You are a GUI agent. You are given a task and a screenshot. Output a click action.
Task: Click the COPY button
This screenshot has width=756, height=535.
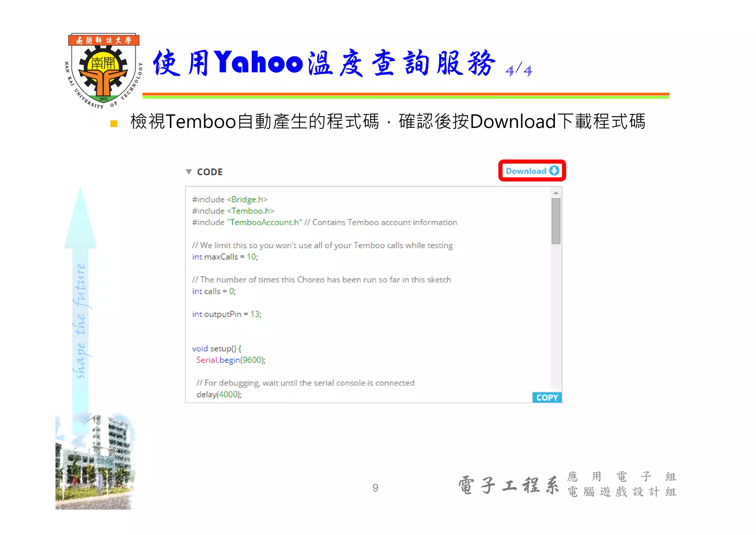click(547, 397)
